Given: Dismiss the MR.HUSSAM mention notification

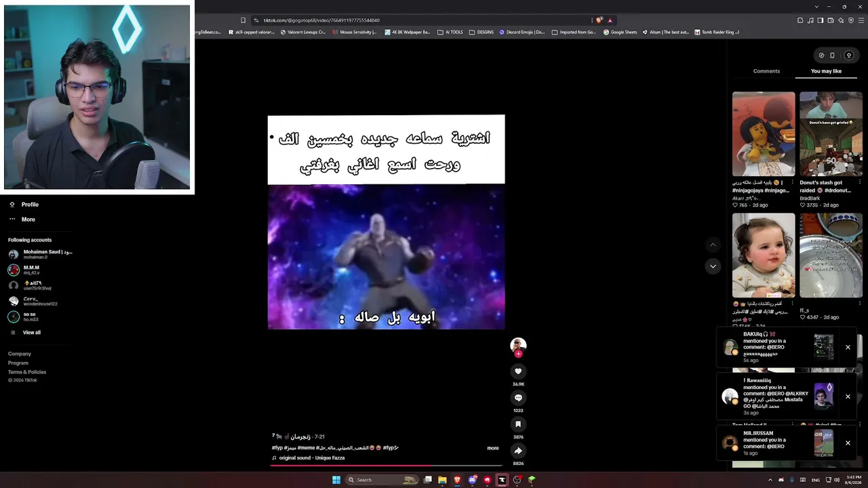Looking at the screenshot, I should click(848, 443).
